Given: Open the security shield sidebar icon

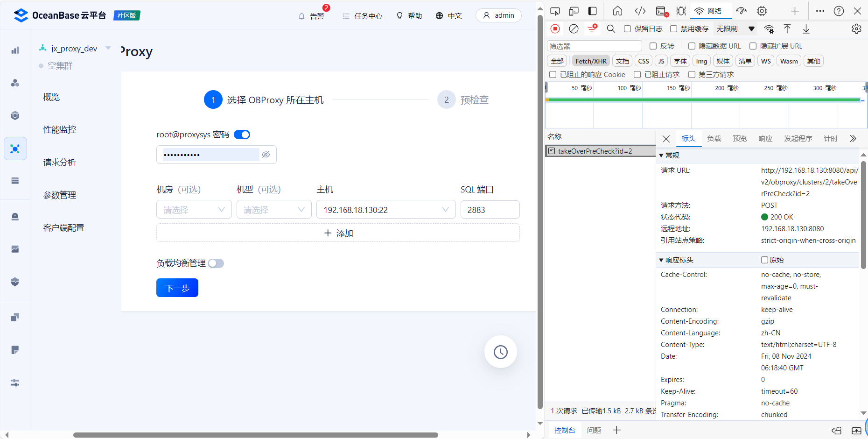Looking at the screenshot, I should [15, 282].
